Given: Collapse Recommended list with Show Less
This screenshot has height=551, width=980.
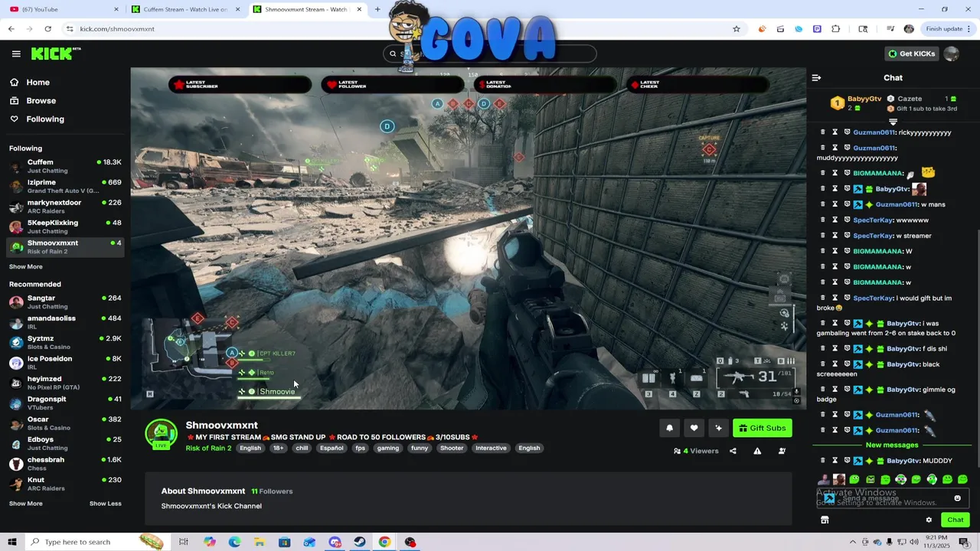Looking at the screenshot, I should (x=105, y=504).
